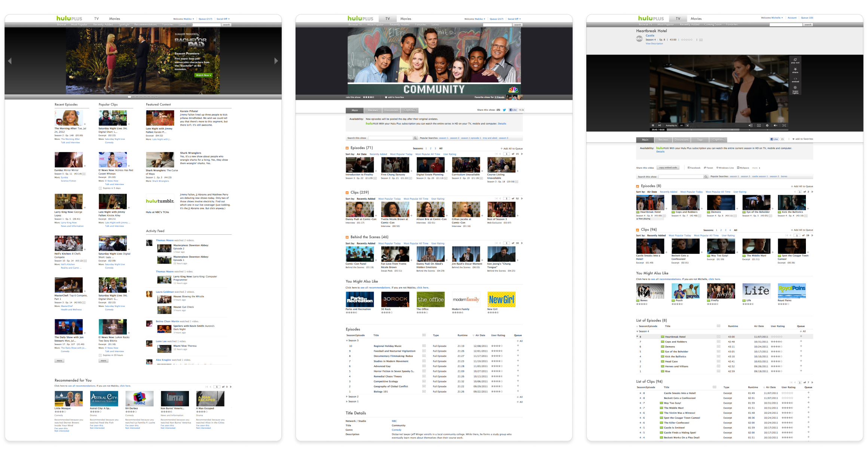Filter Community episodes to season 2

431,148
